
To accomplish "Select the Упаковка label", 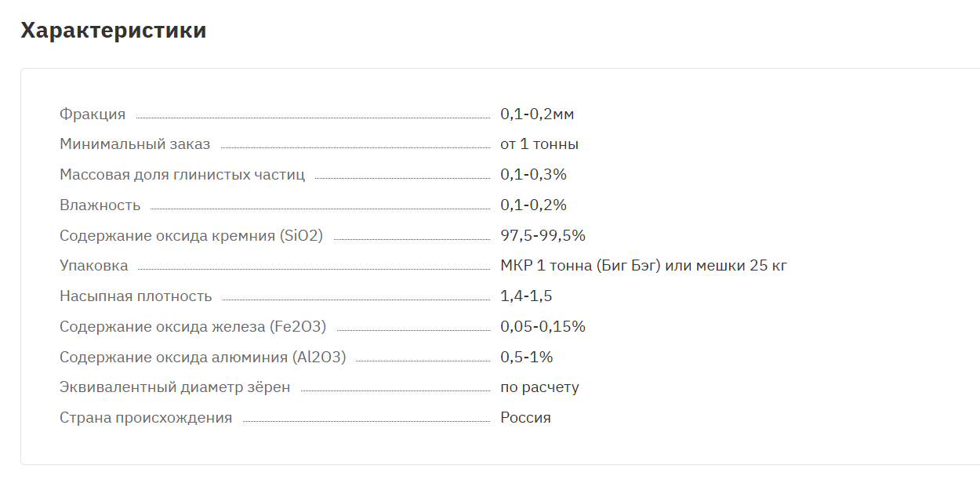I will pos(94,266).
